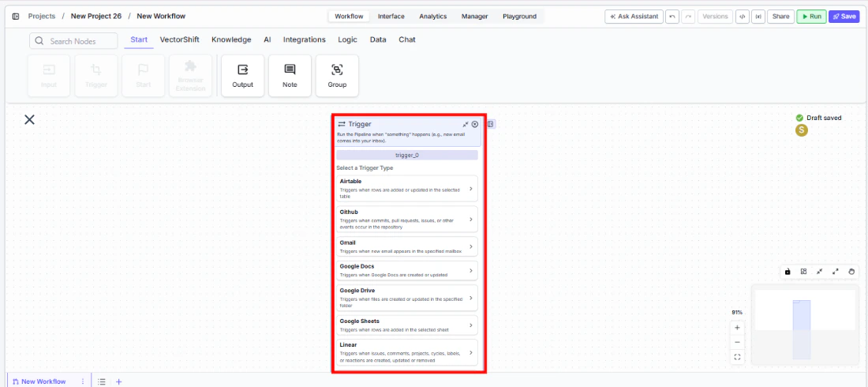The image size is (868, 387).
Task: Toggle the hand pan tool
Action: click(x=851, y=272)
